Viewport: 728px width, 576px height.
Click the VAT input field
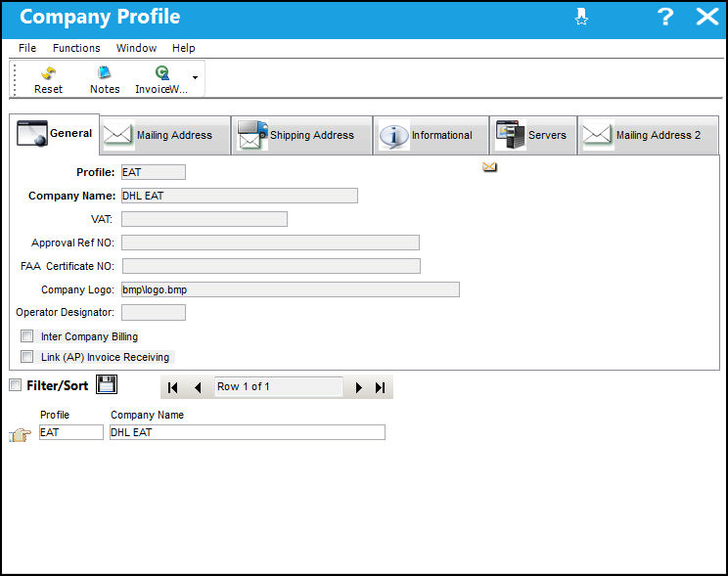205,219
